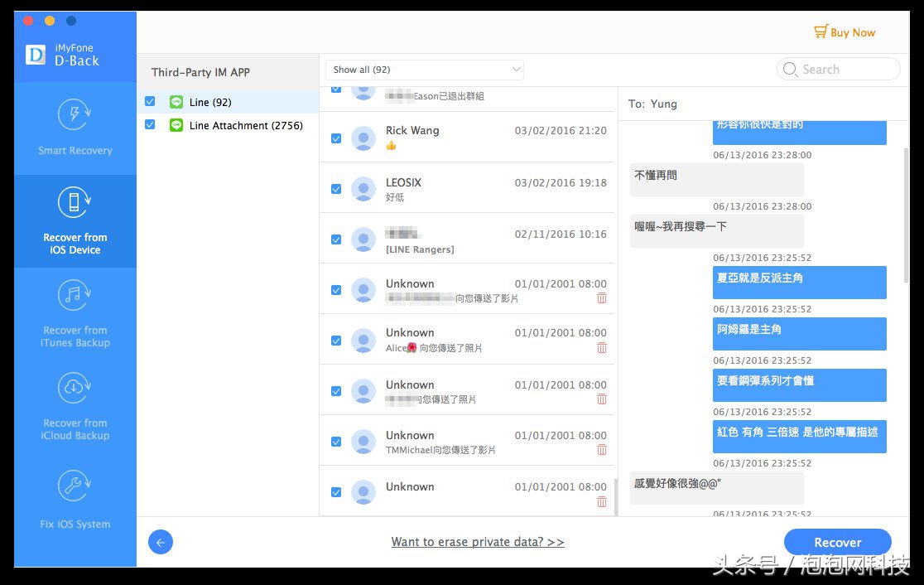Click the search magnifier icon
Viewport: 924px width, 585px height.
790,70
